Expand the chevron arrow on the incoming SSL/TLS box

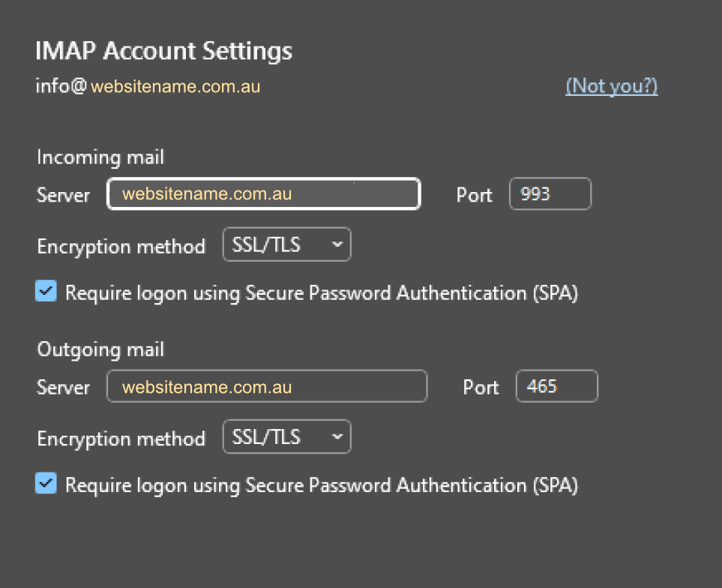coord(337,244)
